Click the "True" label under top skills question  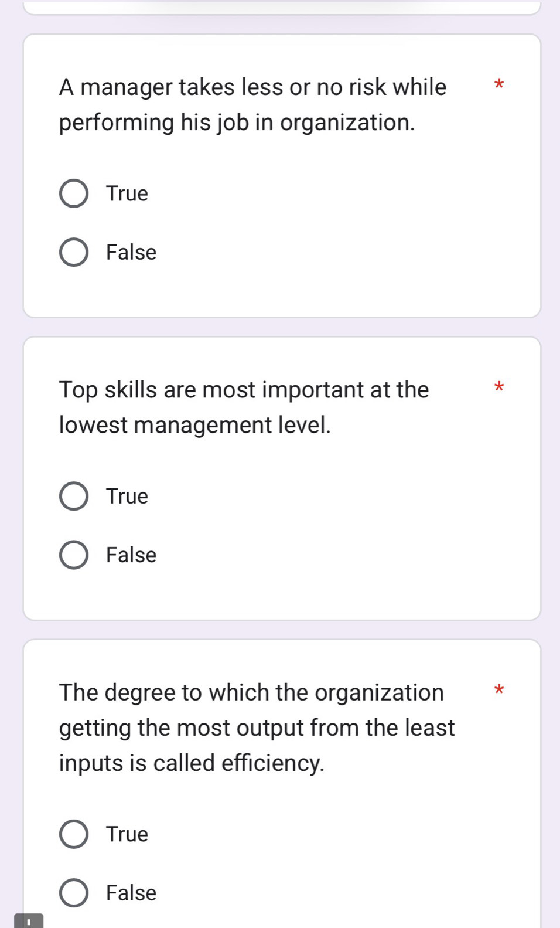tap(127, 497)
